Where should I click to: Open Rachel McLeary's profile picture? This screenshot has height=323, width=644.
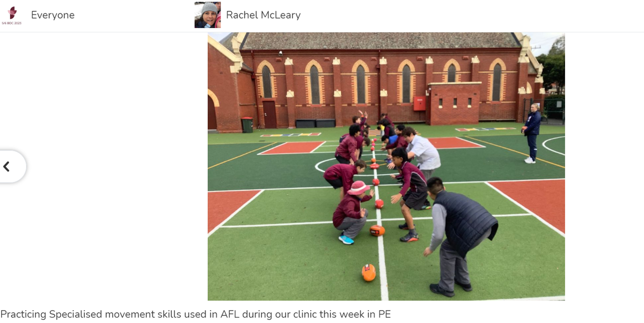click(208, 15)
